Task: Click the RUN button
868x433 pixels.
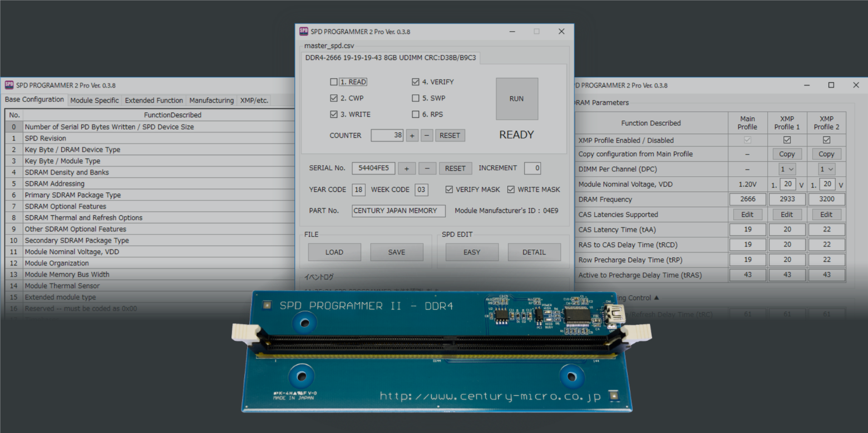Action: click(x=517, y=98)
